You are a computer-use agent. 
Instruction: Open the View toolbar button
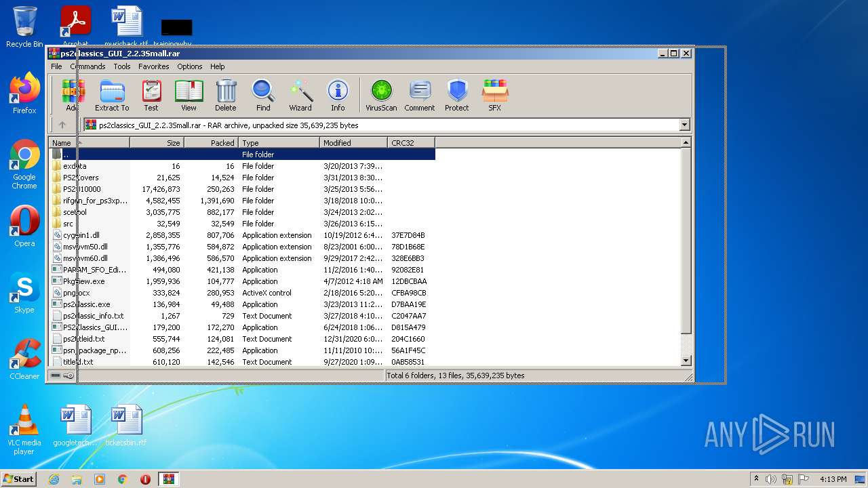click(189, 96)
